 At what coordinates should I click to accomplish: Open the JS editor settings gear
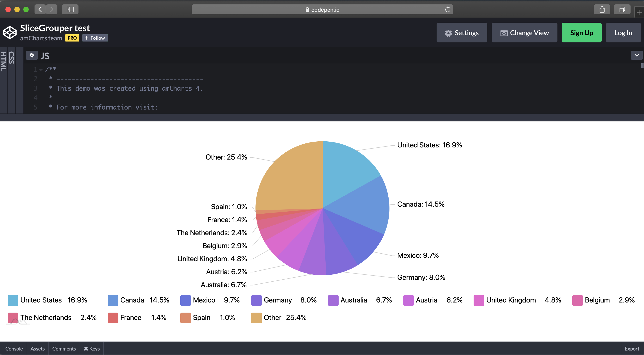(32, 55)
